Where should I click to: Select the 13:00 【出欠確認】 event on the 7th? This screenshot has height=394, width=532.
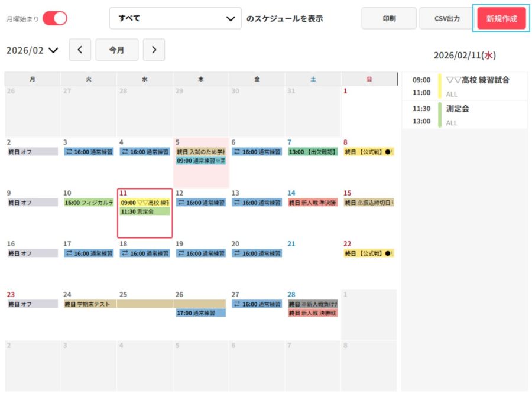tap(312, 152)
